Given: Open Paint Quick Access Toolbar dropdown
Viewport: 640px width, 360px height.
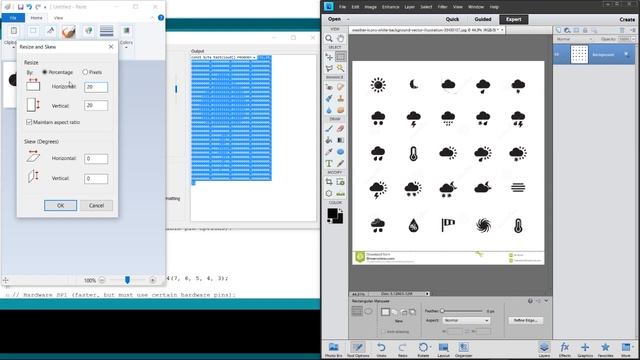Looking at the screenshot, I should point(45,7).
